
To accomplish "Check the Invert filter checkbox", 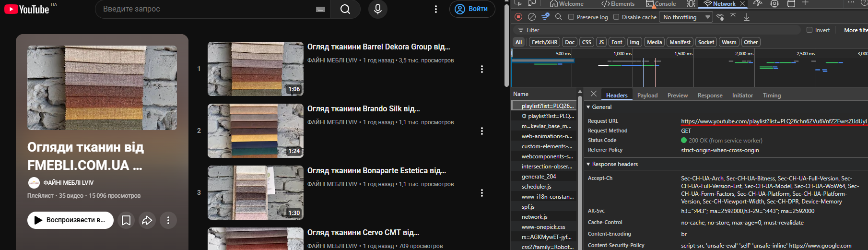I will click(809, 30).
